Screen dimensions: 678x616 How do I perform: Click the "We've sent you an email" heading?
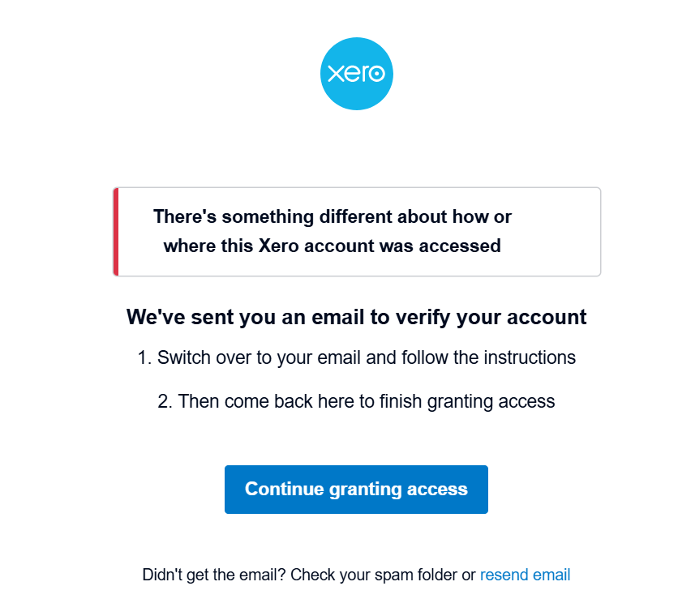pos(356,317)
